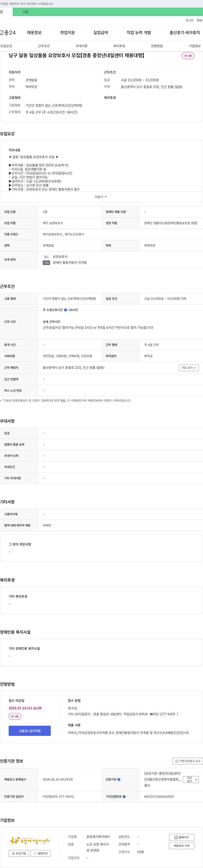The image size is (203, 868).
Task: Open the 채용정보 이력 button
Action: [181, 845]
